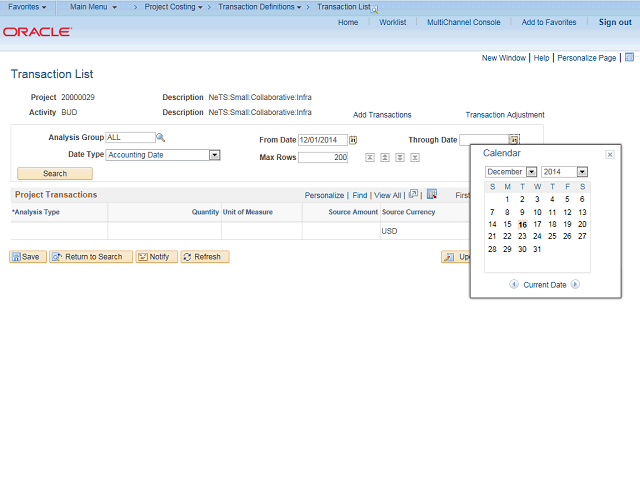Open the From Date calendar picker

[353, 140]
